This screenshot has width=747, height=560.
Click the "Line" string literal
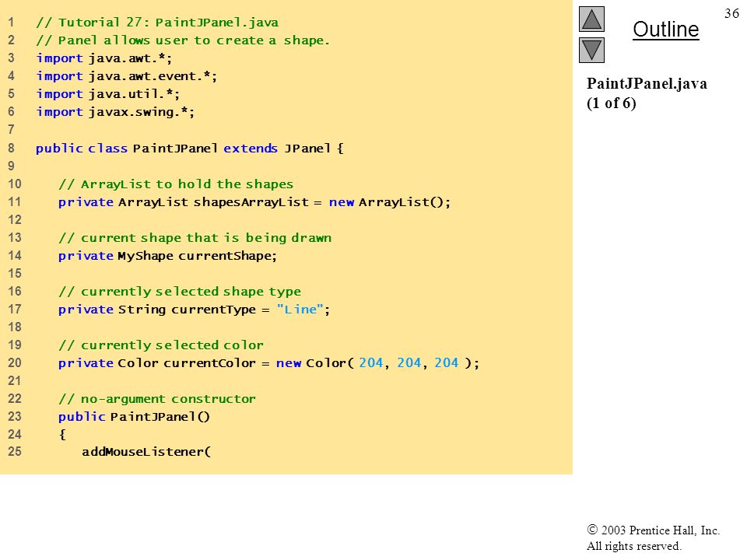pyautogui.click(x=300, y=309)
